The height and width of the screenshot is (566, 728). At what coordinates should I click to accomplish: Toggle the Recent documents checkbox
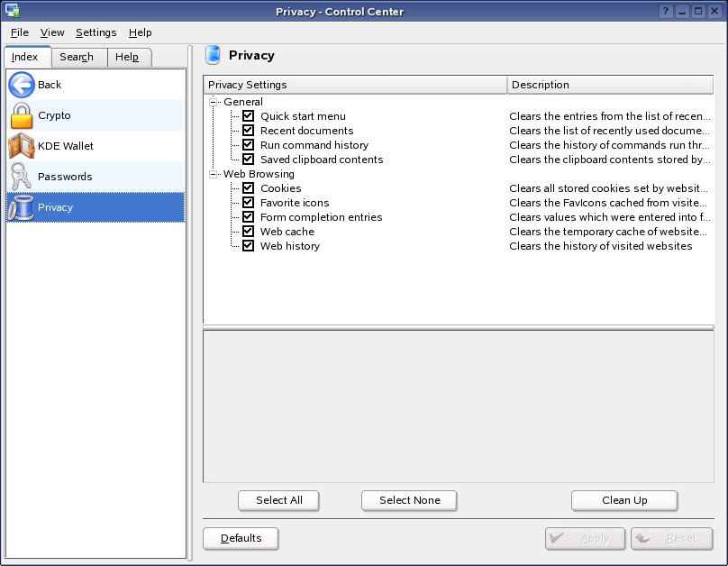coord(249,131)
